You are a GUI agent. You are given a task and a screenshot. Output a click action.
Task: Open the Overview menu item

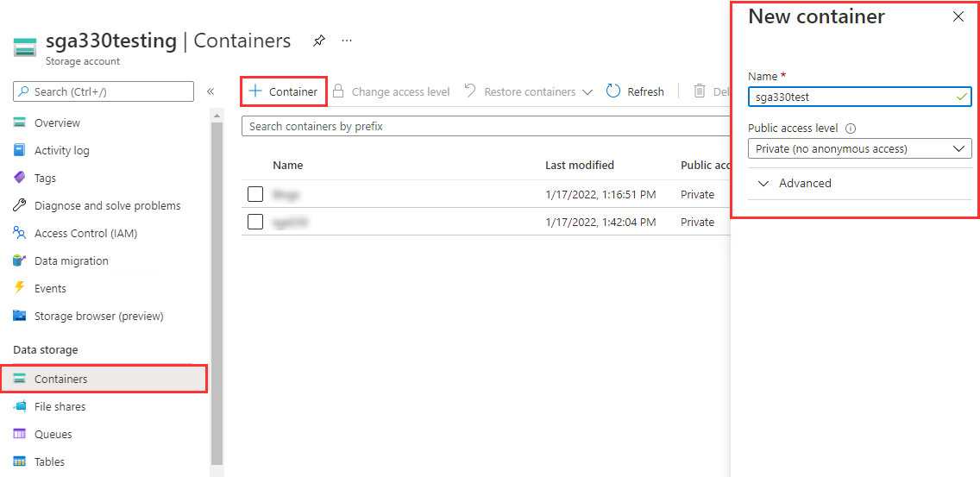[58, 122]
